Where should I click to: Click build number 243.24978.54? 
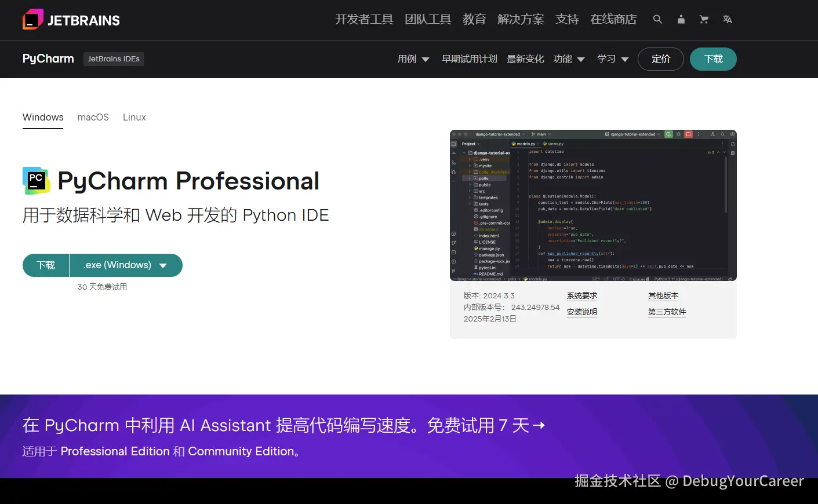535,307
